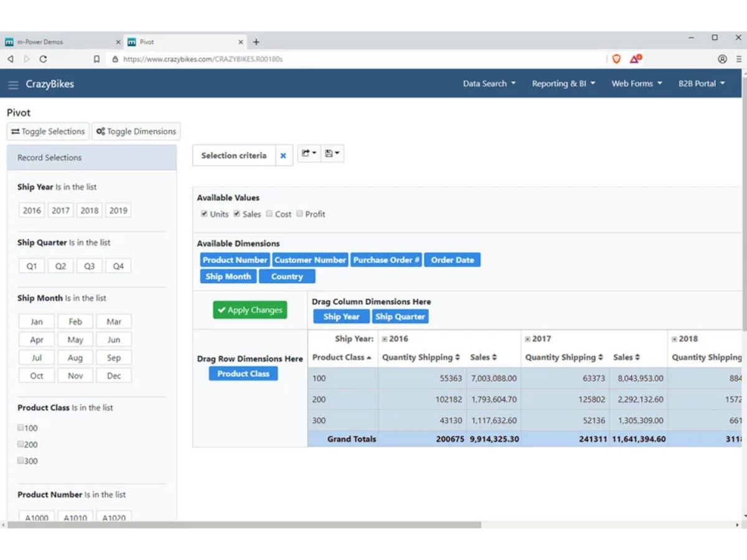Click the Selection criteria tab
This screenshot has height=560, width=747.
point(234,156)
